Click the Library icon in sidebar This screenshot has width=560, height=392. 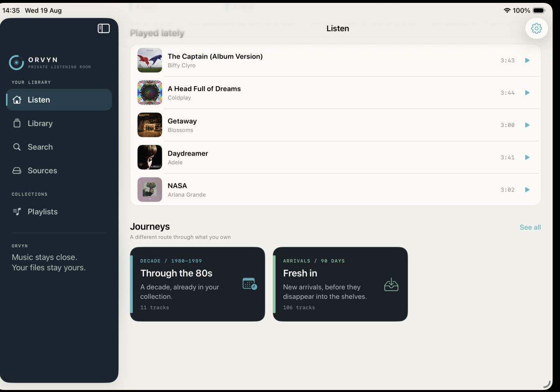click(17, 123)
